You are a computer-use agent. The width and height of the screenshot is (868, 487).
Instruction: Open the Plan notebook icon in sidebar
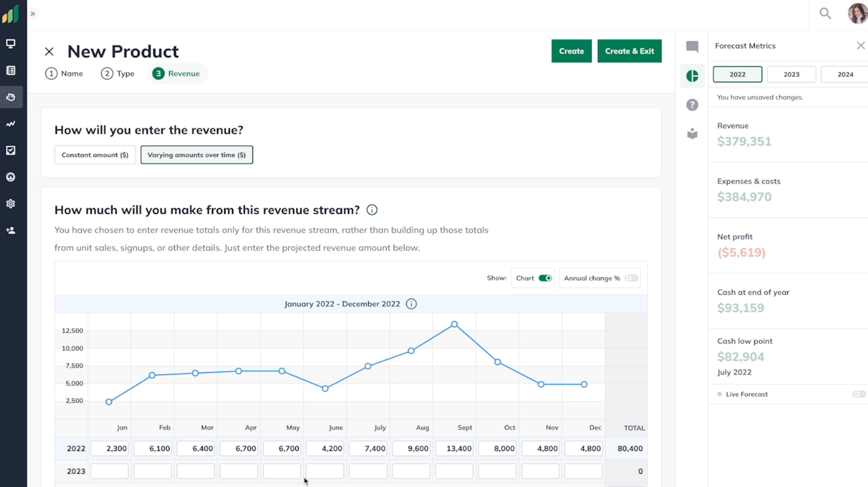[10, 70]
